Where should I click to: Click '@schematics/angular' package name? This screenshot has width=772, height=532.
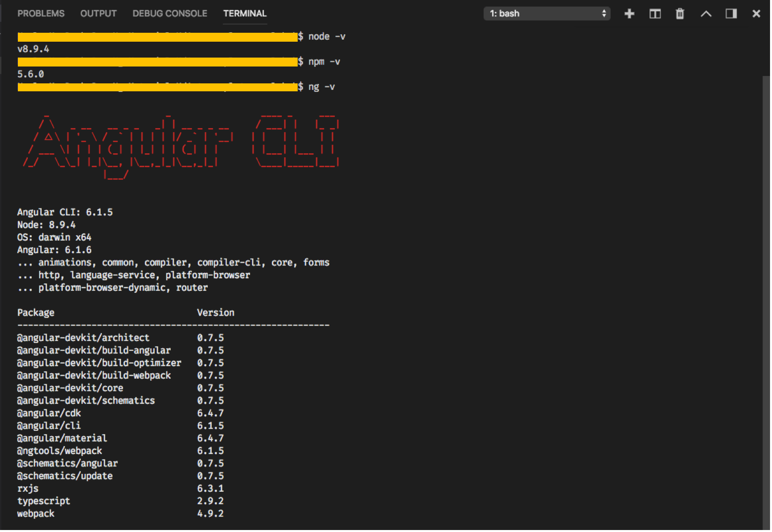point(67,464)
